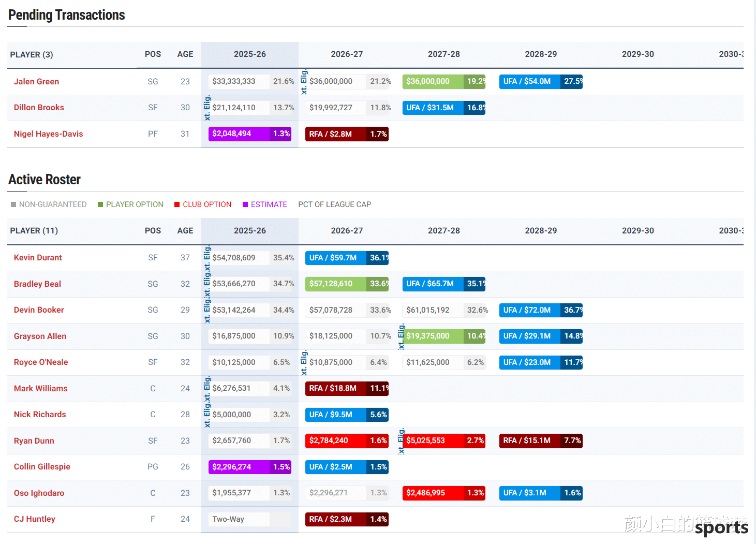Select Oso Ighodaro player link

pos(39,493)
